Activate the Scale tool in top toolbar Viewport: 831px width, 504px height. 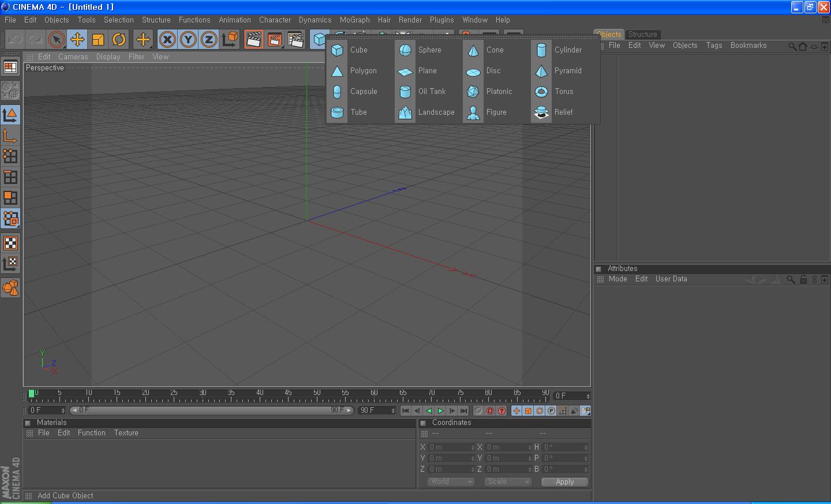(98, 39)
